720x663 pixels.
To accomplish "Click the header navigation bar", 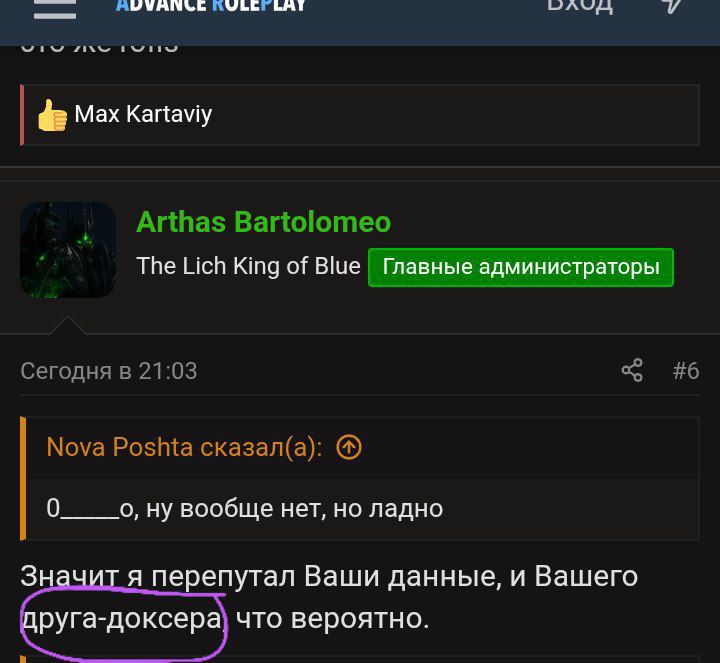I will 360,23.
